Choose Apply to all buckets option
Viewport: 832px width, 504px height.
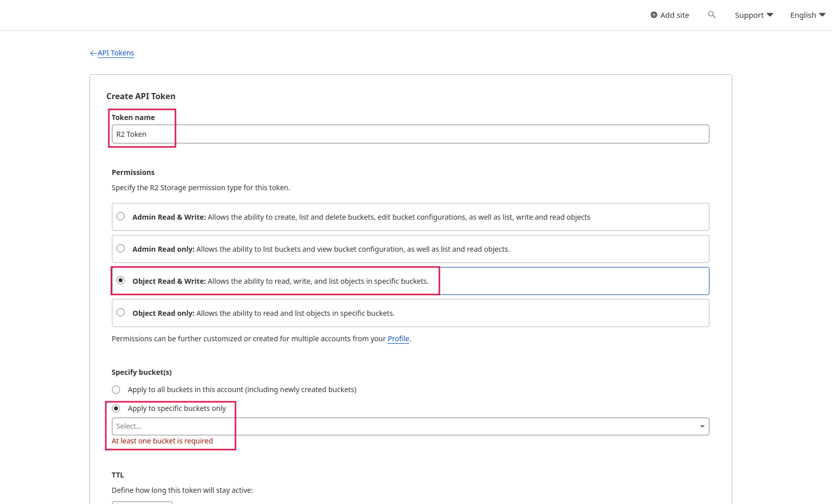[116, 390]
